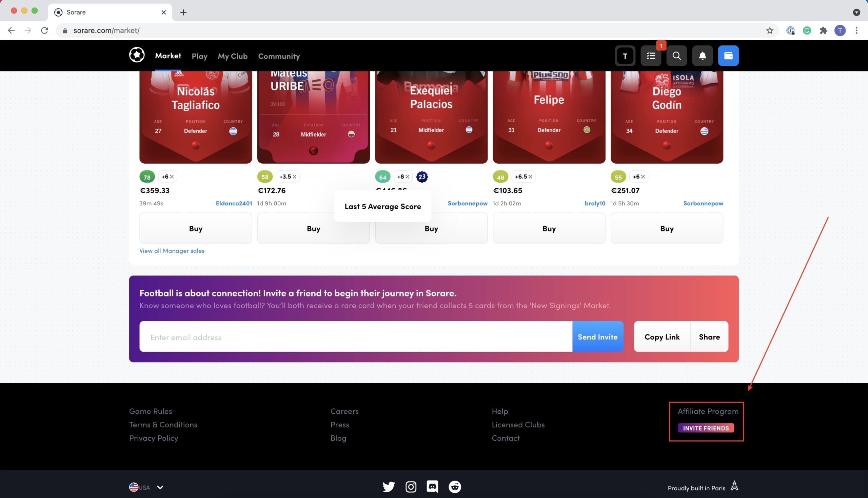Open the messages/inbox icon
The image size is (868, 498).
click(x=651, y=56)
